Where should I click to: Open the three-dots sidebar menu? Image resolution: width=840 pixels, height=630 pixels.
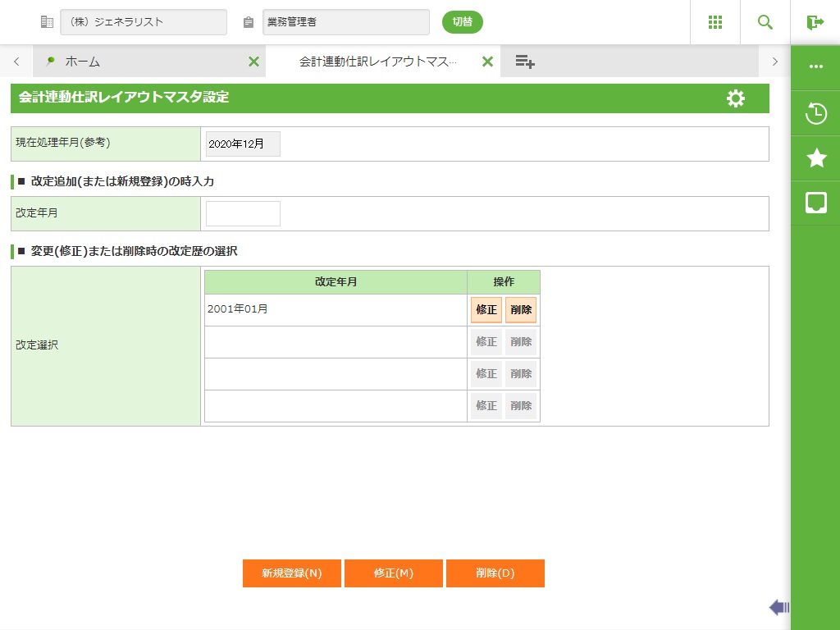click(x=815, y=66)
